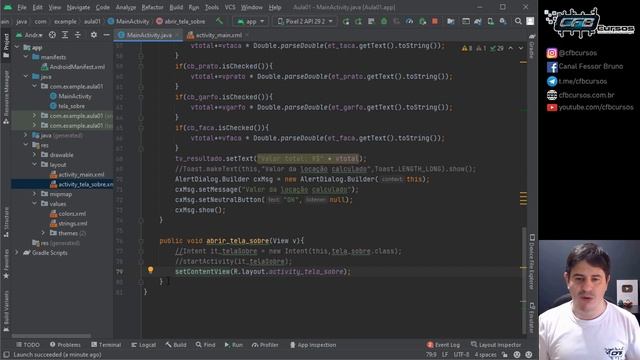
Task: Click Collapse All icon in project panel
Action: click(x=78, y=35)
